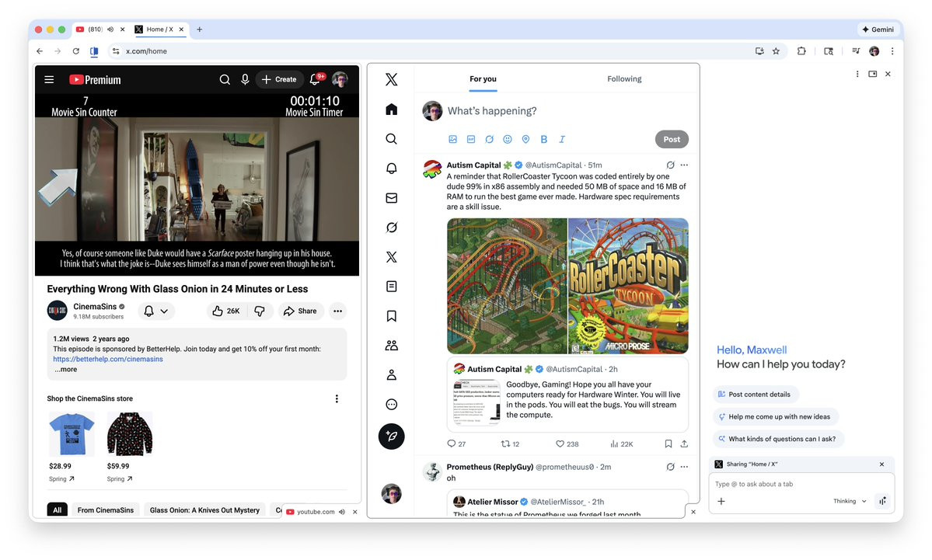Image resolution: width=932 pixels, height=560 pixels.
Task: Click the YouTube Create button
Action: click(x=279, y=79)
